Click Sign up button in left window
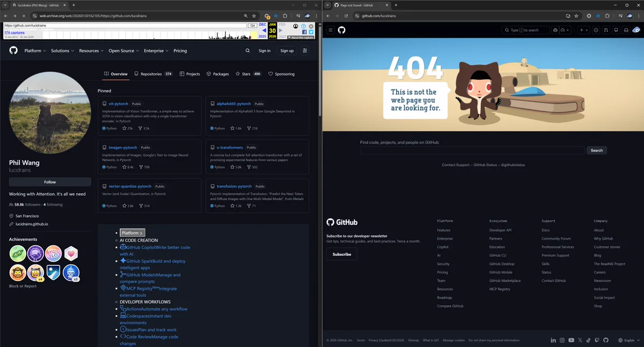 287,50
